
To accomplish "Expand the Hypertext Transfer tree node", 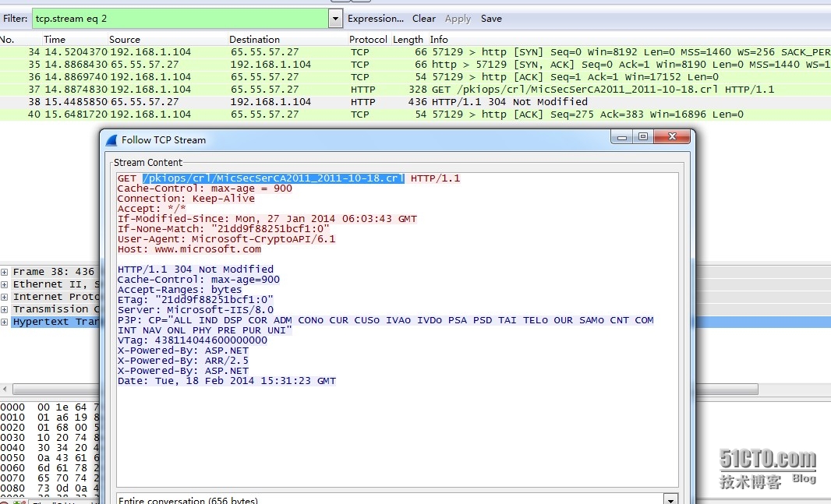I will coord(4,322).
